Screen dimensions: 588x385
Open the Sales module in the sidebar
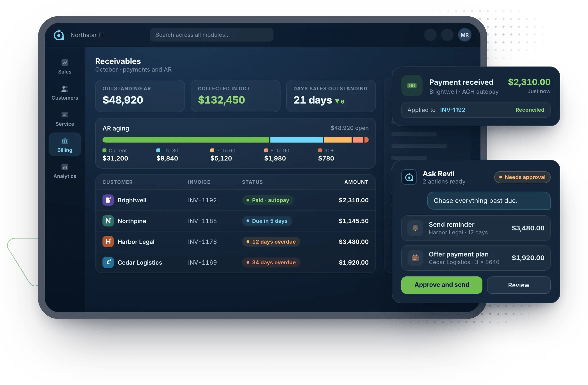pyautogui.click(x=65, y=67)
